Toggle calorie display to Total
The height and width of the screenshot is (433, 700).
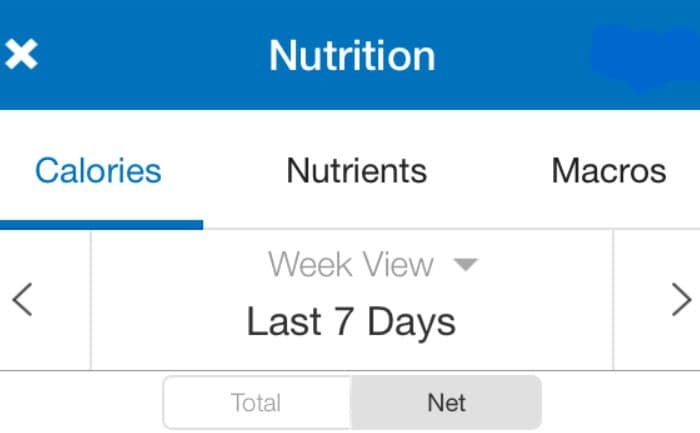257,403
